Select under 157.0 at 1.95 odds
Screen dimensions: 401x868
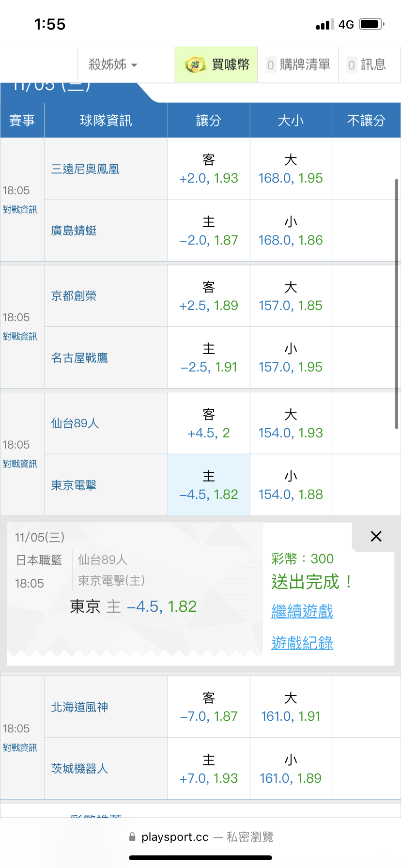[x=291, y=358]
